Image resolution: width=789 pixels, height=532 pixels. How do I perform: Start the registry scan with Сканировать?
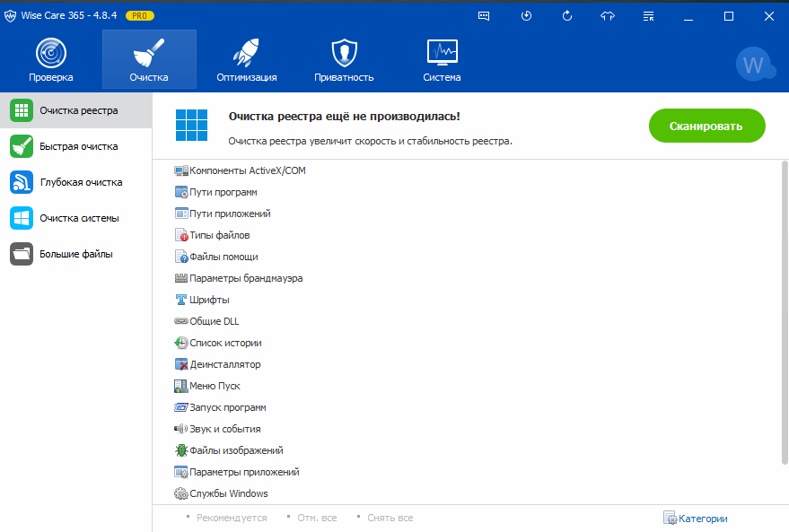707,126
